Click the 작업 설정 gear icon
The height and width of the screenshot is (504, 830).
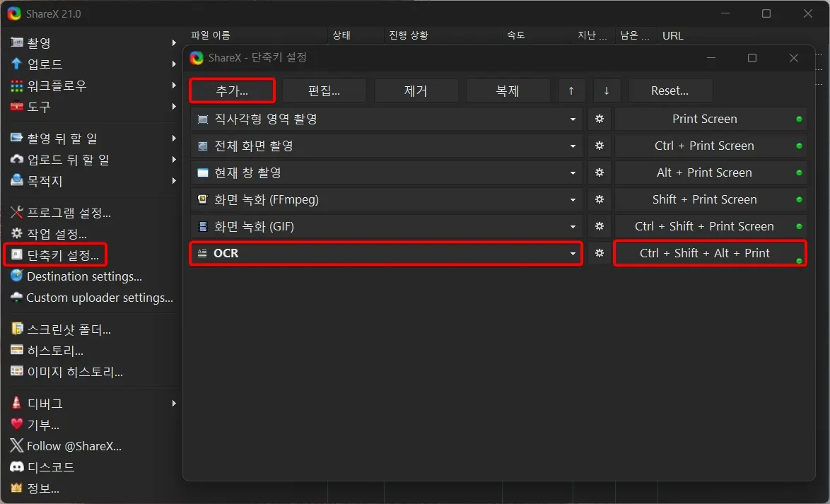tap(17, 233)
